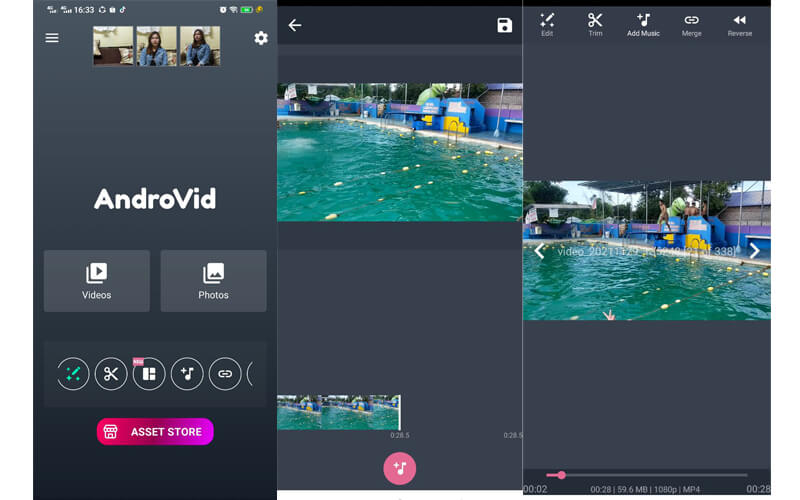Image resolution: width=800 pixels, height=500 pixels.
Task: Show next video with right chevron
Action: (754, 251)
